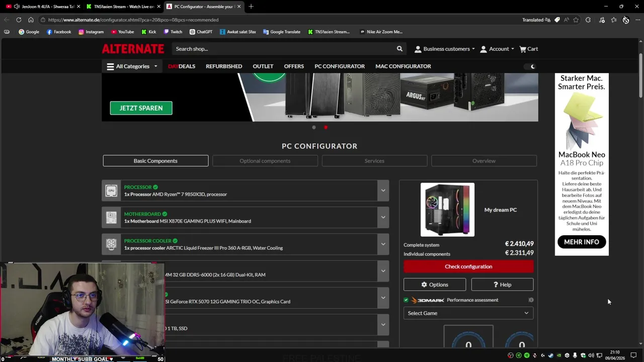This screenshot has width=644, height=362.
Task: Open MAC CONFIGURATOR menu item
Action: pyautogui.click(x=403, y=66)
